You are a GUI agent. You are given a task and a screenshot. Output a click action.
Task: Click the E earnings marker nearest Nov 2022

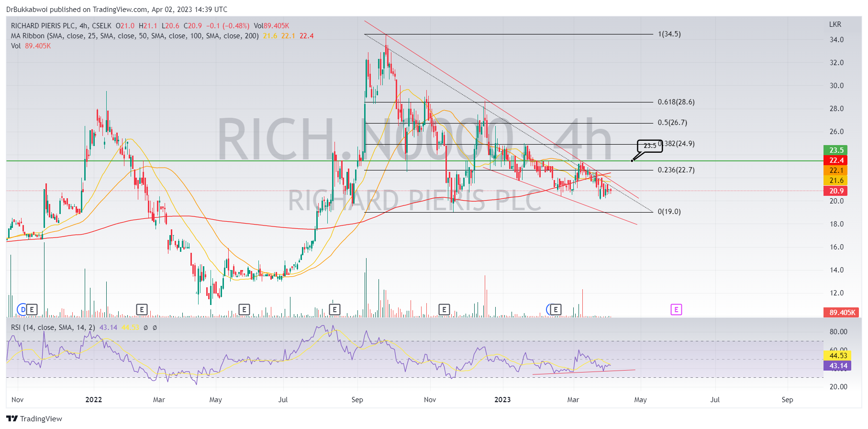tap(444, 310)
